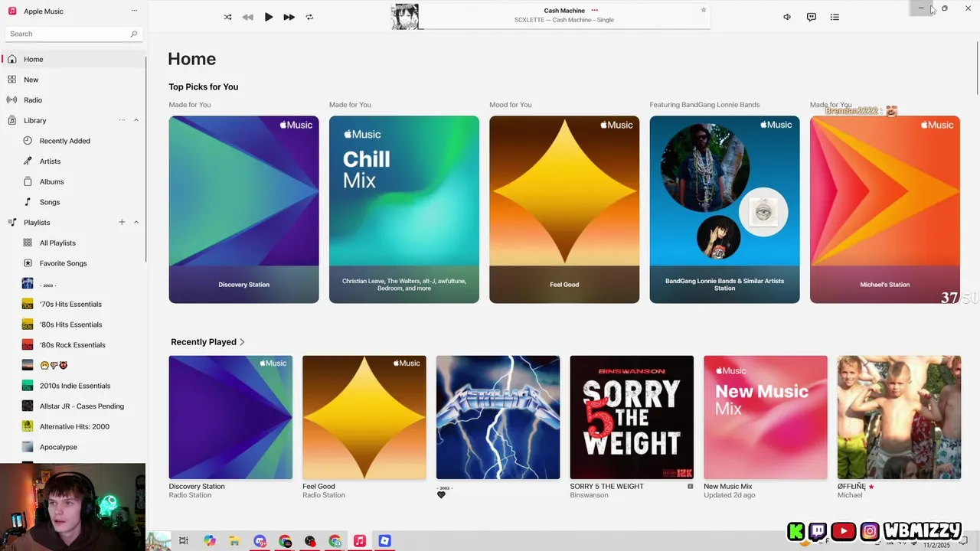Switch to Apple Music taskbar icon
The height and width of the screenshot is (551, 980).
[360, 541]
